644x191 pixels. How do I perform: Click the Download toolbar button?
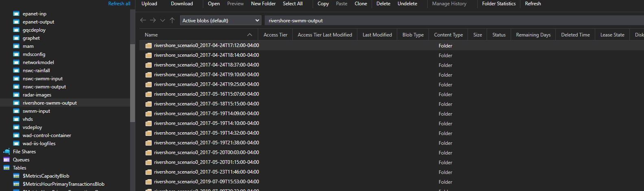tap(182, 4)
